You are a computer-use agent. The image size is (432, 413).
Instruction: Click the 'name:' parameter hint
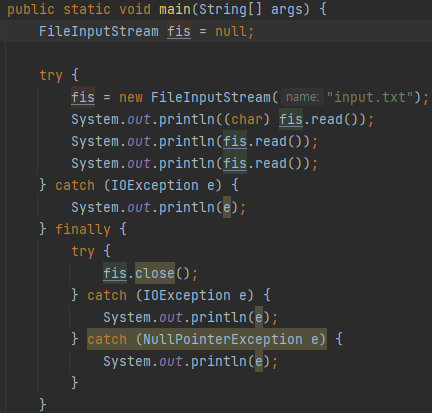(302, 97)
